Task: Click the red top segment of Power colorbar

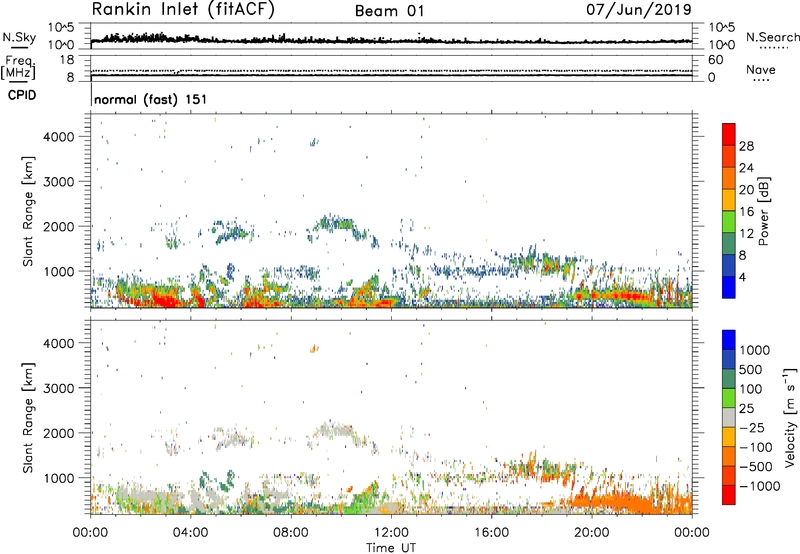Action: (x=729, y=134)
